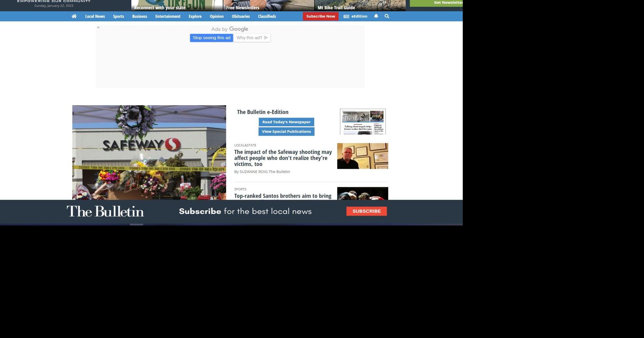Image resolution: width=644 pixels, height=338 pixels.
Task: Open the Obituaries menu
Action: 241,16
